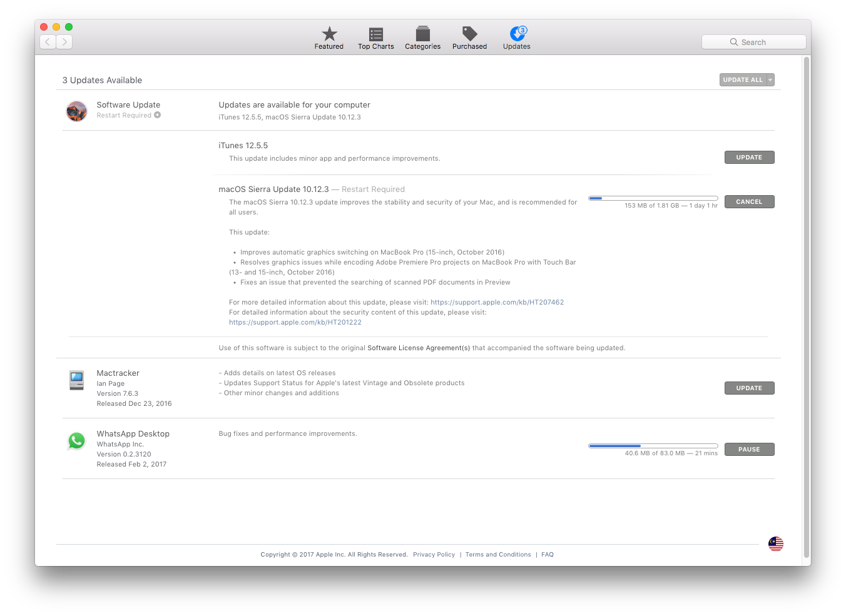Update the Mactracker app
The height and width of the screenshot is (616, 846).
[750, 388]
